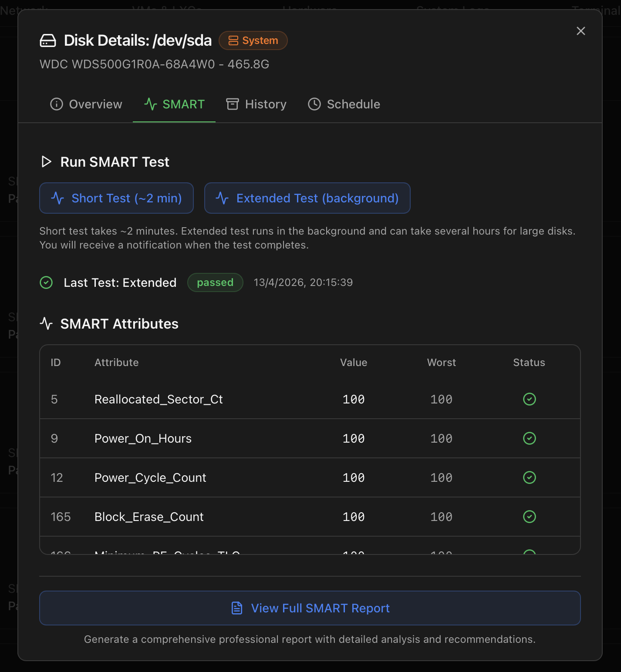Click Power_On_Hours status check icon
621x672 pixels.
click(530, 438)
